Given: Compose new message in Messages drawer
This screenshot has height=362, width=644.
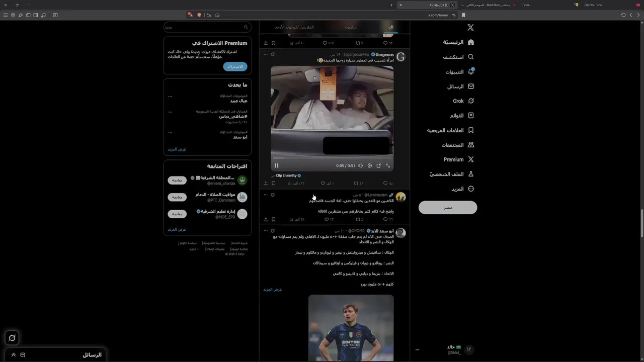Looking at the screenshot, I should tap(23, 355).
